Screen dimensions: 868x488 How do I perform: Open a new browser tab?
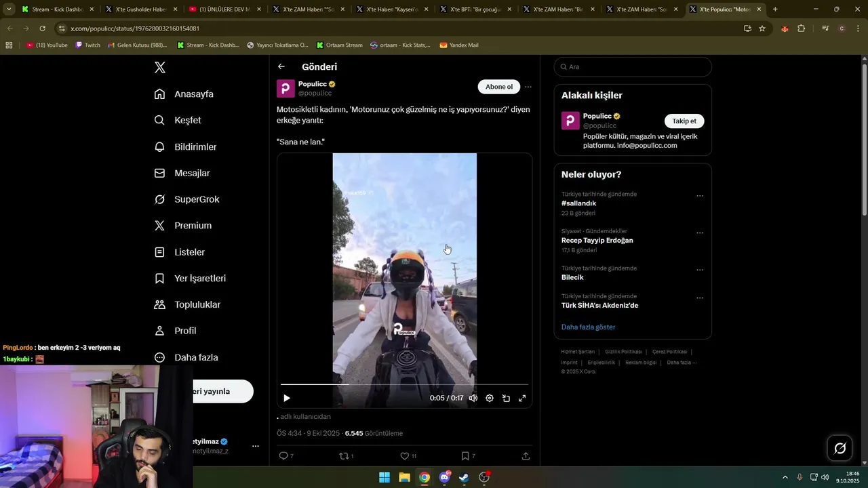(x=775, y=9)
